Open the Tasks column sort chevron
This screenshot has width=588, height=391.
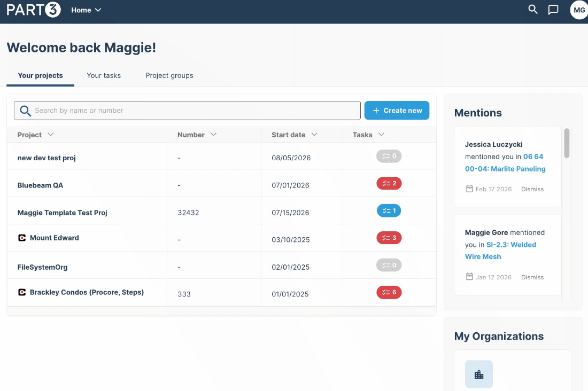coord(381,134)
